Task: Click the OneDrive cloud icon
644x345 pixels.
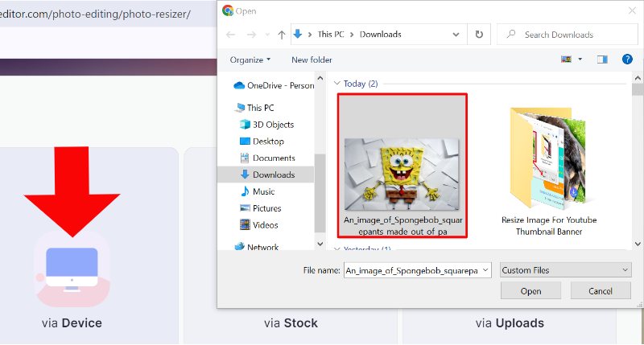Action: (239, 85)
